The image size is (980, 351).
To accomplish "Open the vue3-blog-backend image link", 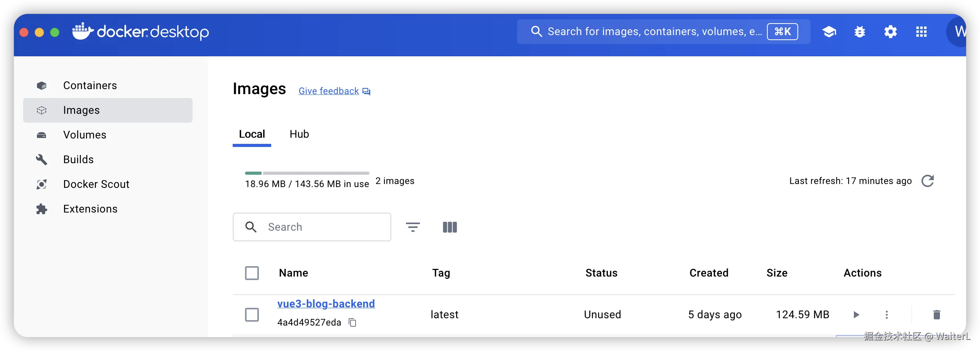I will tap(326, 304).
